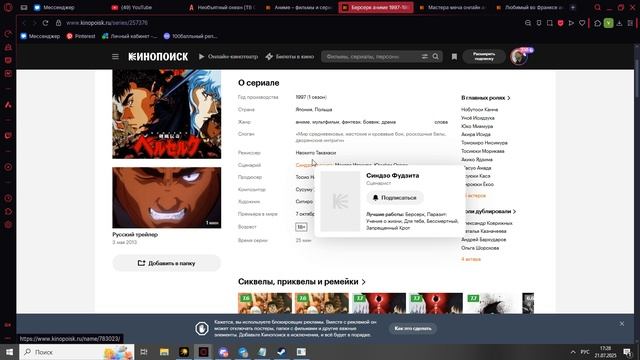Screen dimensions: 640x360
Task: Open Личный кабинет bookmark
Action: pos(129,36)
